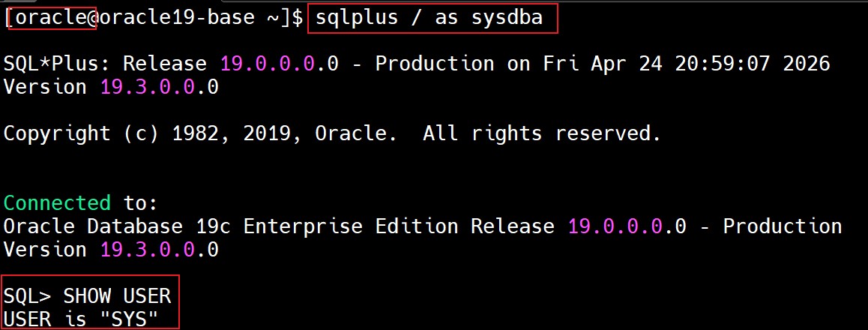Click the word 'to:' after Connected
868x330 pixels.
pyautogui.click(x=141, y=203)
